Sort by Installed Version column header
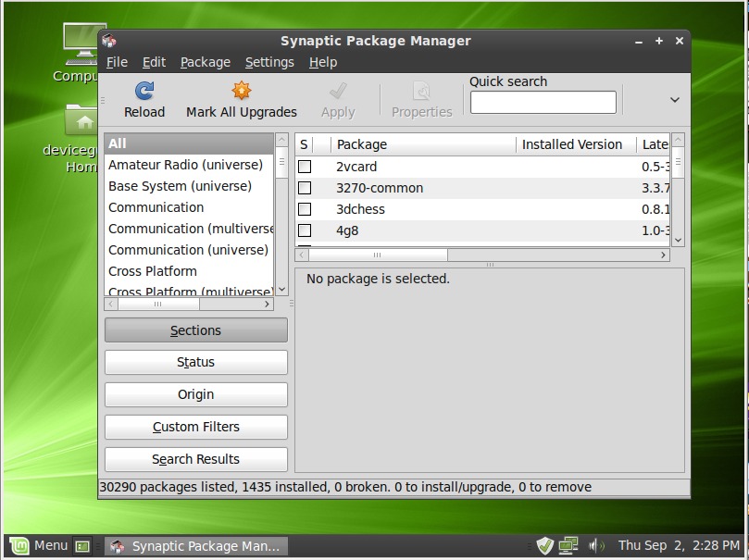 [x=576, y=144]
